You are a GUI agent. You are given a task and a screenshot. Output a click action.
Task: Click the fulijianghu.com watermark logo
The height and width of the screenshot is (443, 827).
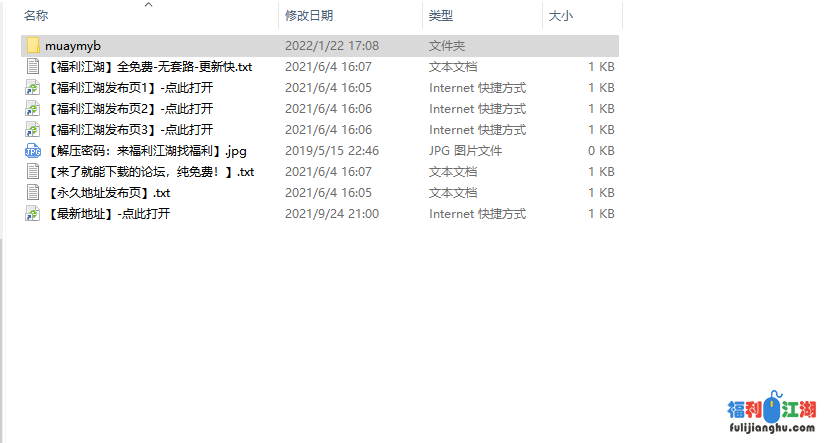(x=771, y=416)
